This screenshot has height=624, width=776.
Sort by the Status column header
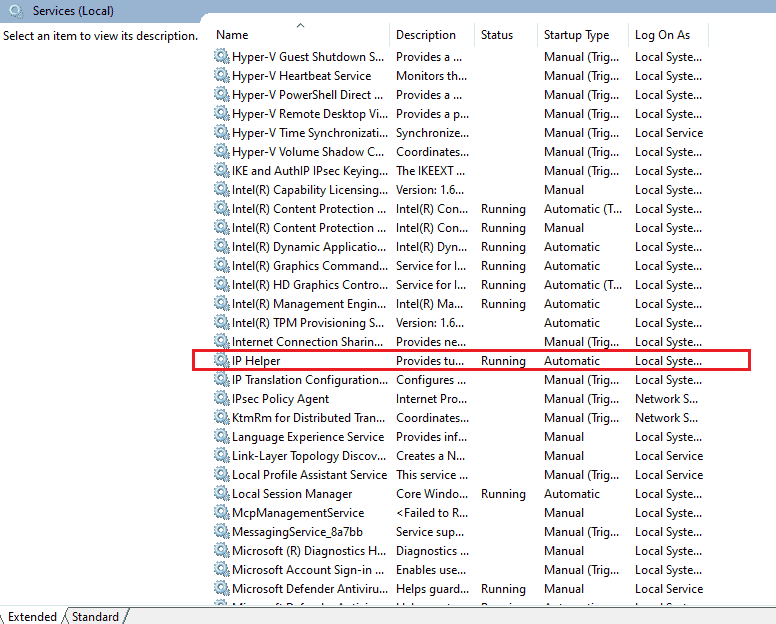tap(505, 35)
